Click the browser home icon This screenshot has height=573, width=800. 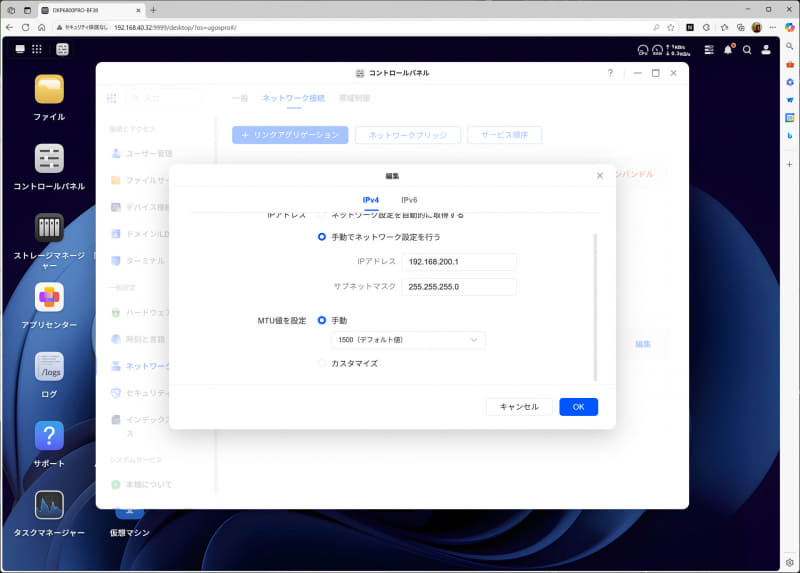point(41,28)
